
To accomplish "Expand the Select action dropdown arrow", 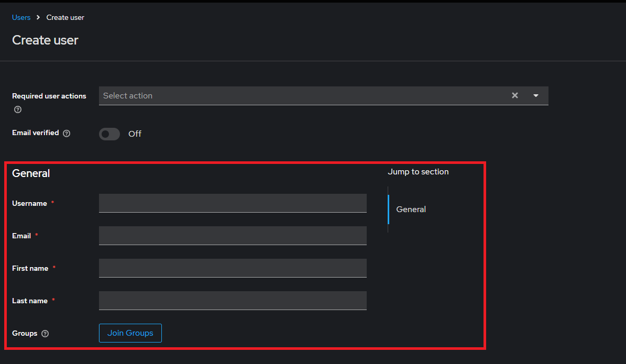I will point(536,96).
